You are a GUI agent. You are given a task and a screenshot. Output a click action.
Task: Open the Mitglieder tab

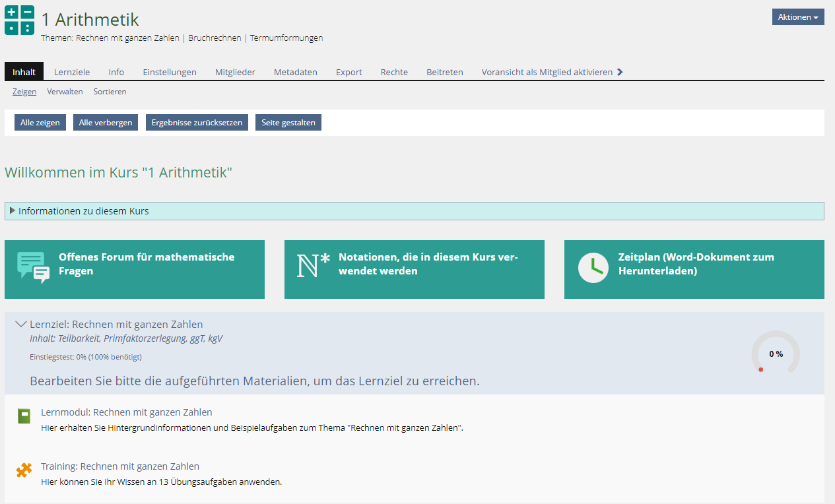click(235, 71)
